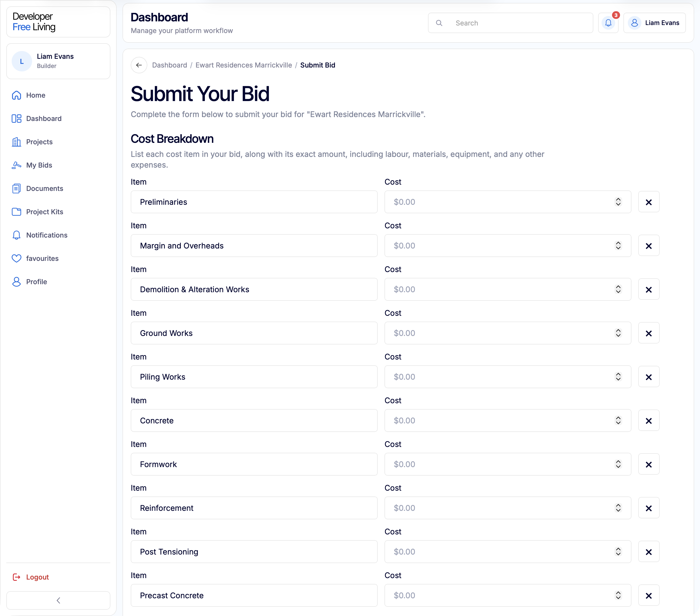Remove the Reinforcement row
The height and width of the screenshot is (616, 700).
649,508
